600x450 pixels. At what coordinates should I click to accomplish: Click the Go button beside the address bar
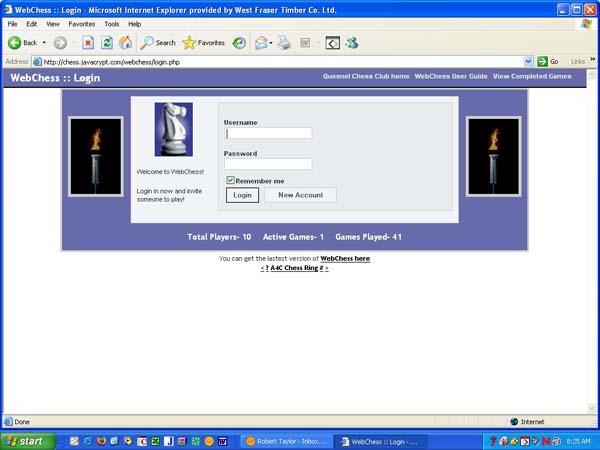coord(548,62)
